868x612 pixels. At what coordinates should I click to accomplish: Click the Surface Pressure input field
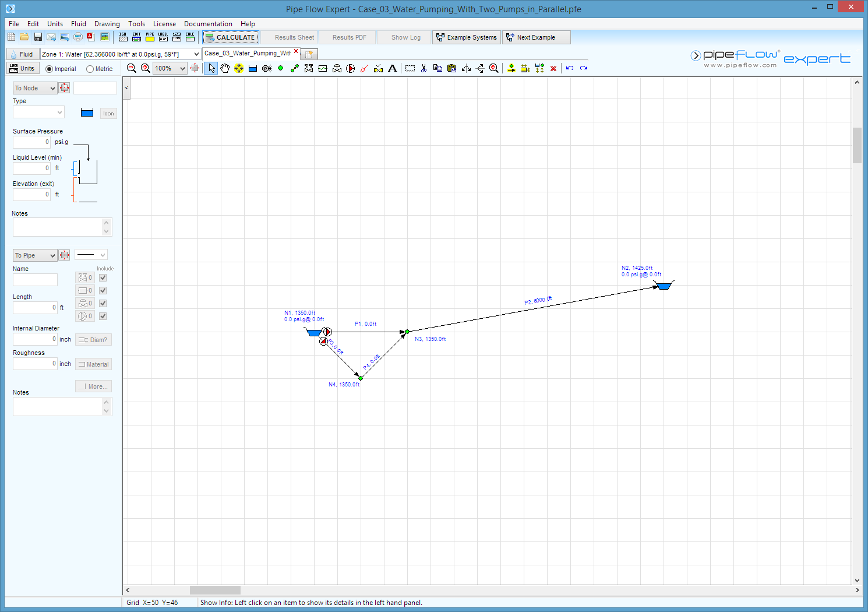(x=31, y=142)
